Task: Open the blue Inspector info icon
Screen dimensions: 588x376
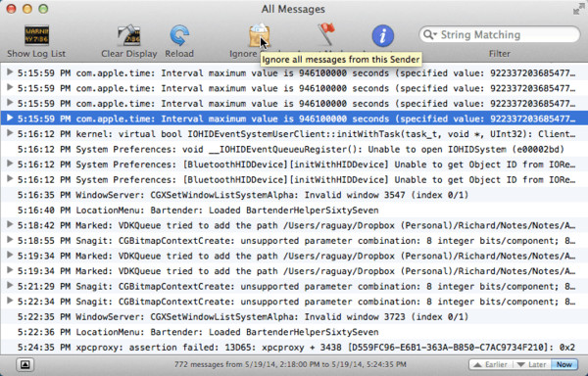Action: tap(382, 36)
